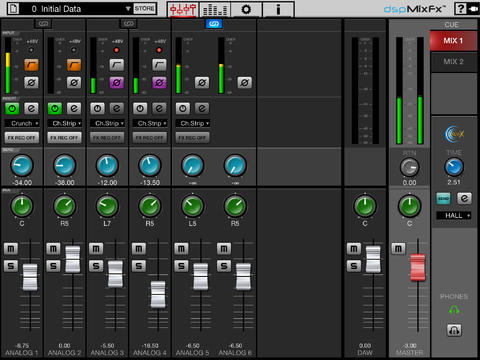Click the STORE button
The width and height of the screenshot is (480, 360).
[144, 9]
